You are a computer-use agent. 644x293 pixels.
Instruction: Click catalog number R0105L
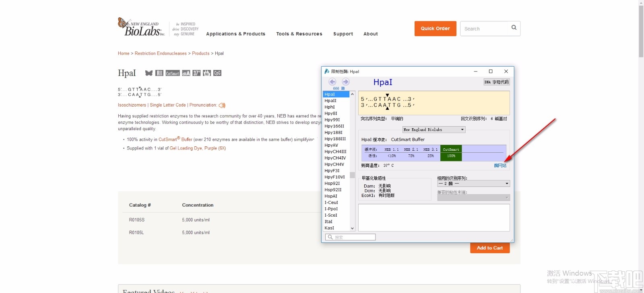pos(136,233)
